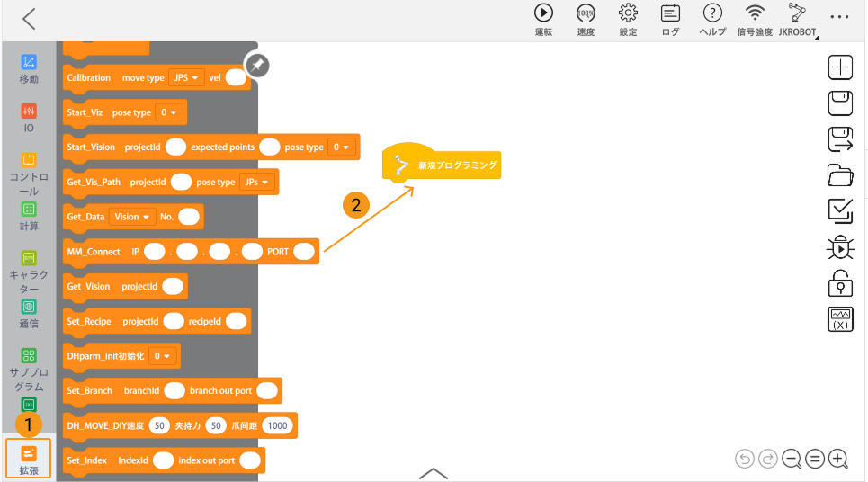This screenshot has width=868, height=482.
Task: Open the JKROBOT robot menu
Action: pos(797,20)
